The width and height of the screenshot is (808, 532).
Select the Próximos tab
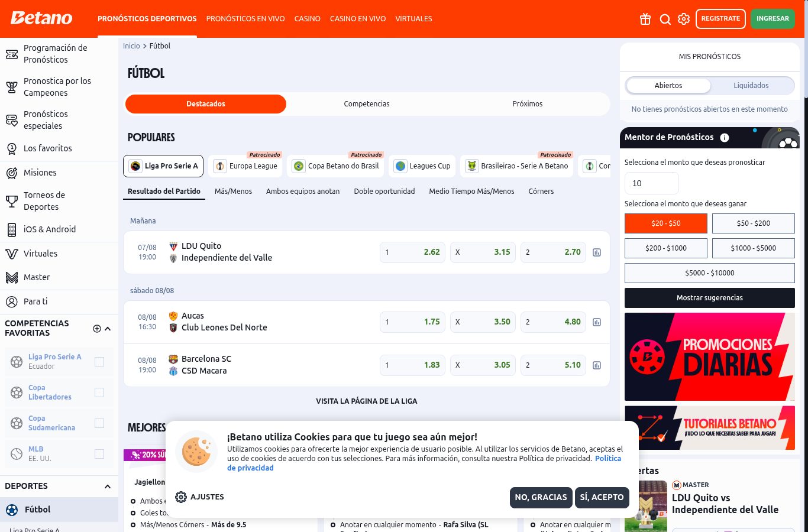point(528,104)
